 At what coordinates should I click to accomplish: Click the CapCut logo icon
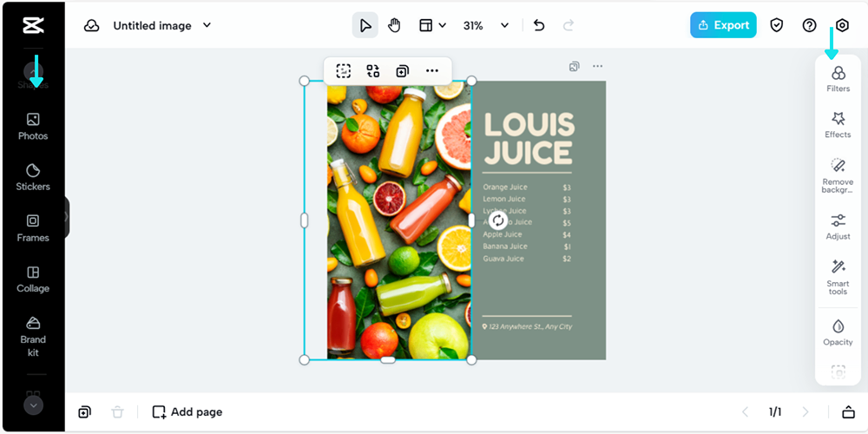(33, 25)
